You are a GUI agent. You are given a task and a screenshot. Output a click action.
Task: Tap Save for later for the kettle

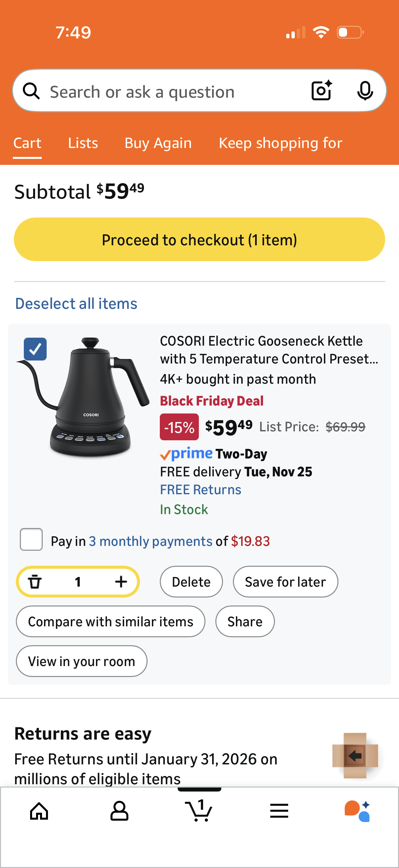[285, 581]
